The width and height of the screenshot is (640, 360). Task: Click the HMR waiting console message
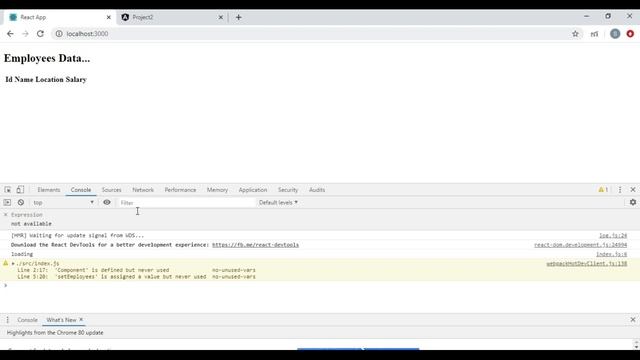click(x=78, y=236)
